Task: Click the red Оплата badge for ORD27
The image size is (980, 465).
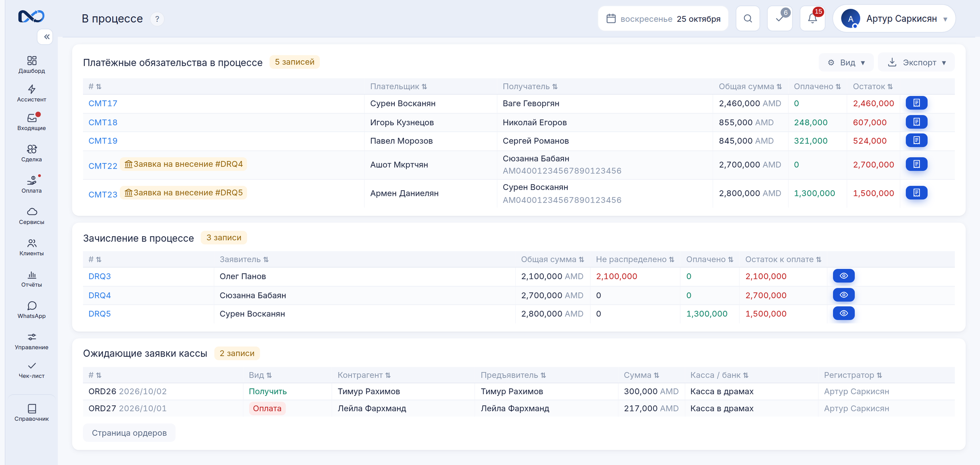Action: [x=267, y=408]
